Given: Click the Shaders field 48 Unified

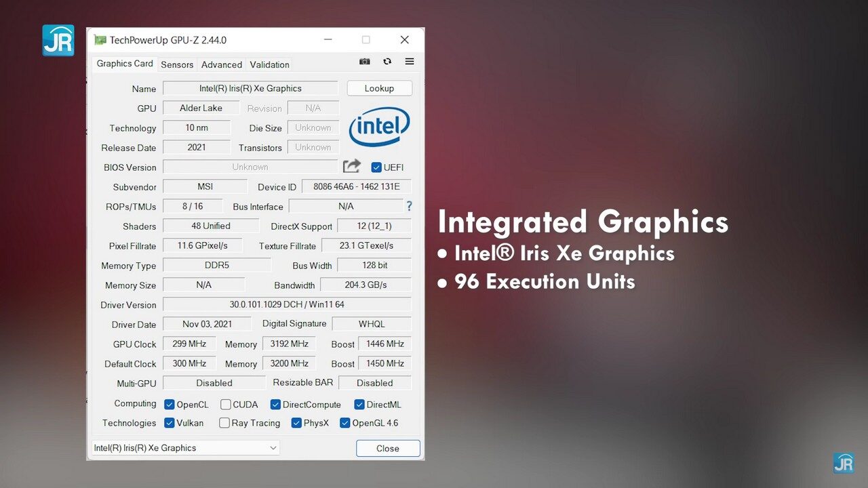Looking at the screenshot, I should [x=211, y=226].
